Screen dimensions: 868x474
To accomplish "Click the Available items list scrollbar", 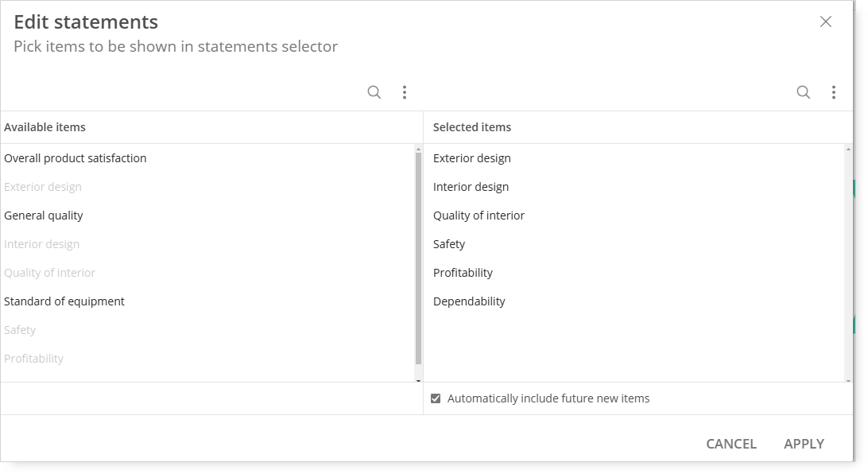I will 418,258.
